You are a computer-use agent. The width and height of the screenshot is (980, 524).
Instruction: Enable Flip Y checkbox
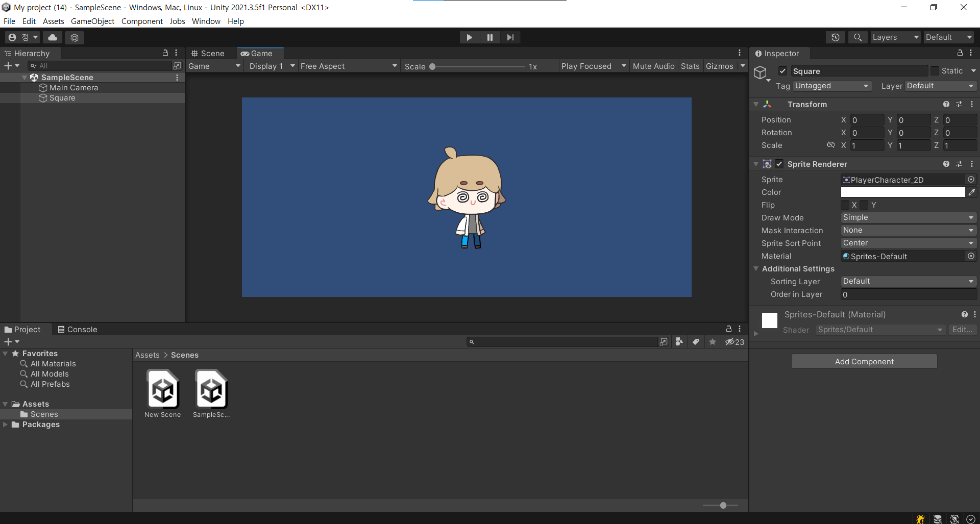tap(864, 205)
